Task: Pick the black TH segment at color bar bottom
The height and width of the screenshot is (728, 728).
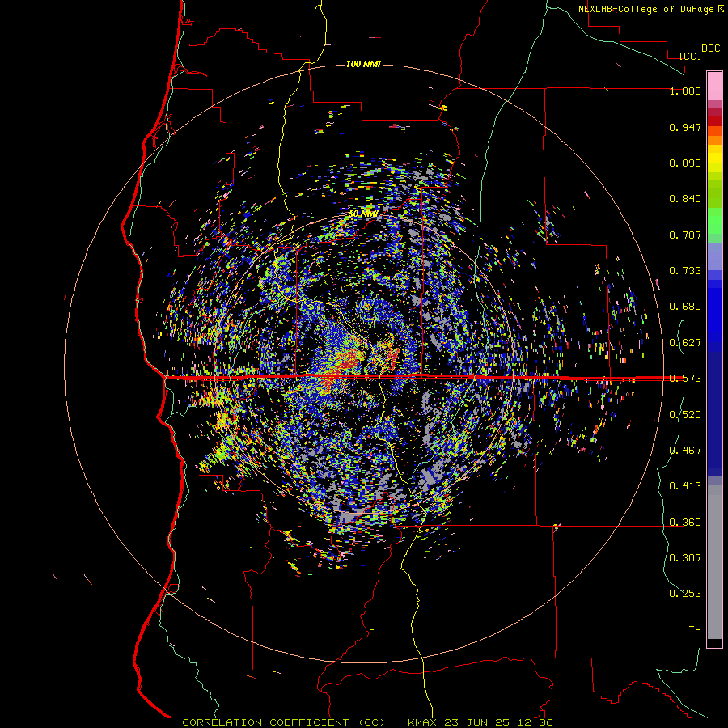Action: click(714, 642)
